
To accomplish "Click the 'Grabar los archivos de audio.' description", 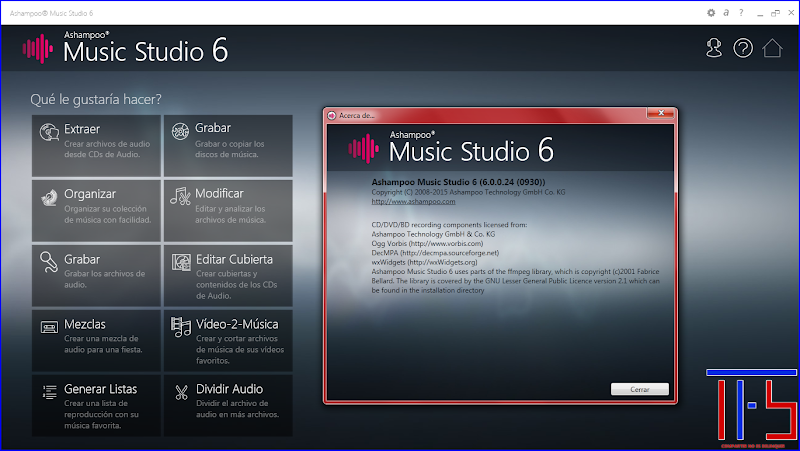I will tap(105, 279).
